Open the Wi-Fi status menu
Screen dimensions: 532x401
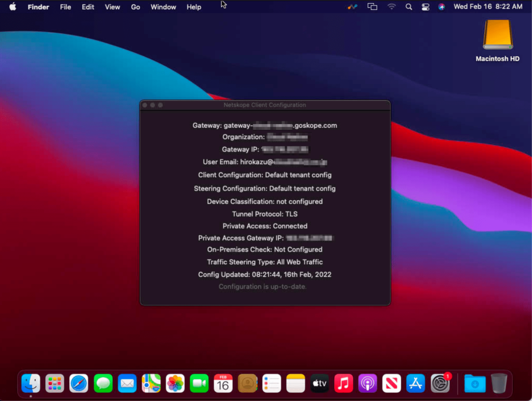pos(392,7)
